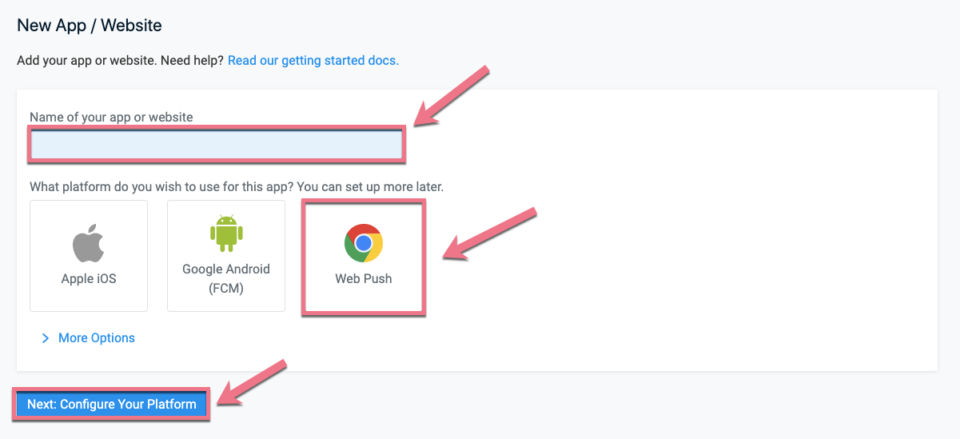Pick the Web Push platform option

click(363, 257)
